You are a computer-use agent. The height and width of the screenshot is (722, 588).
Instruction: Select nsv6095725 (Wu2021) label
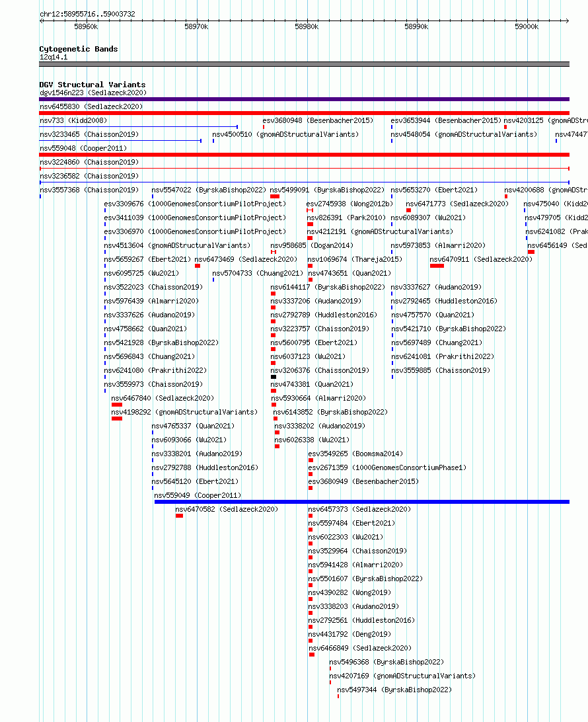click(x=141, y=273)
